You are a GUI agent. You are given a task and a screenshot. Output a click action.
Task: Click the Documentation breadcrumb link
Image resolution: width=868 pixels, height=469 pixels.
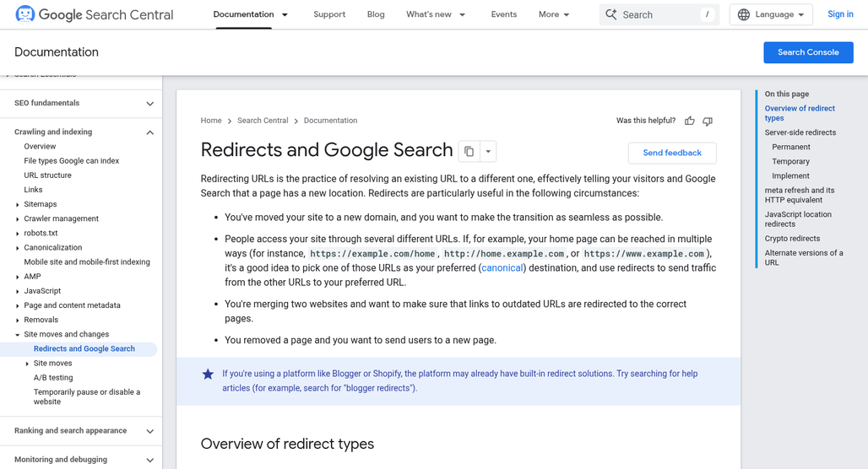point(330,121)
